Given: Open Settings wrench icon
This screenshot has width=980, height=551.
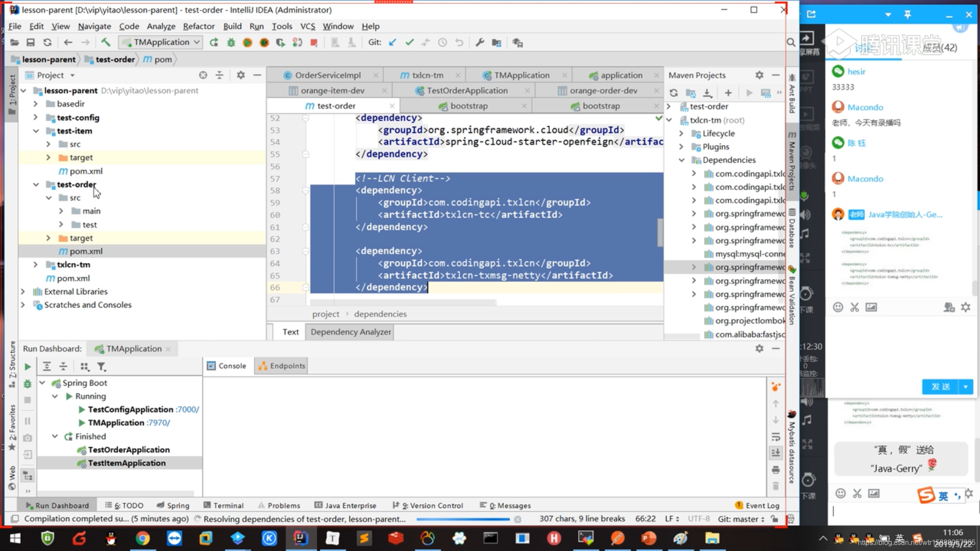Looking at the screenshot, I should click(x=480, y=43).
